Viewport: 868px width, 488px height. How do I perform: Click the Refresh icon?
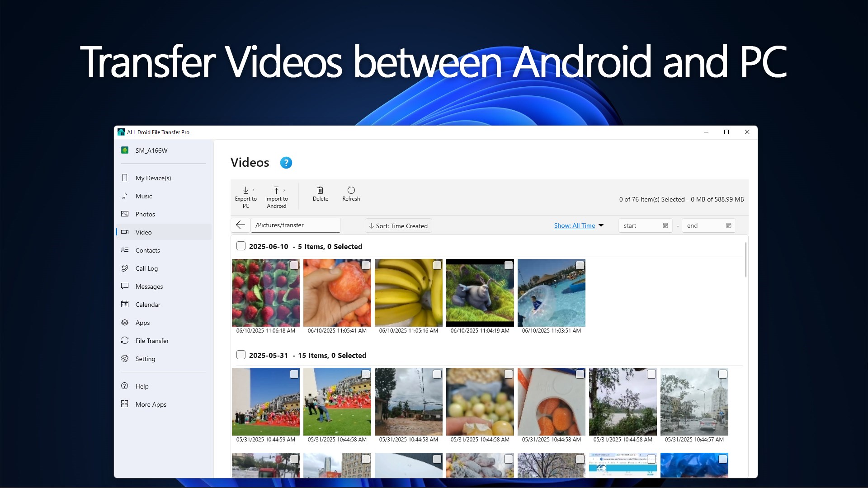[351, 190]
